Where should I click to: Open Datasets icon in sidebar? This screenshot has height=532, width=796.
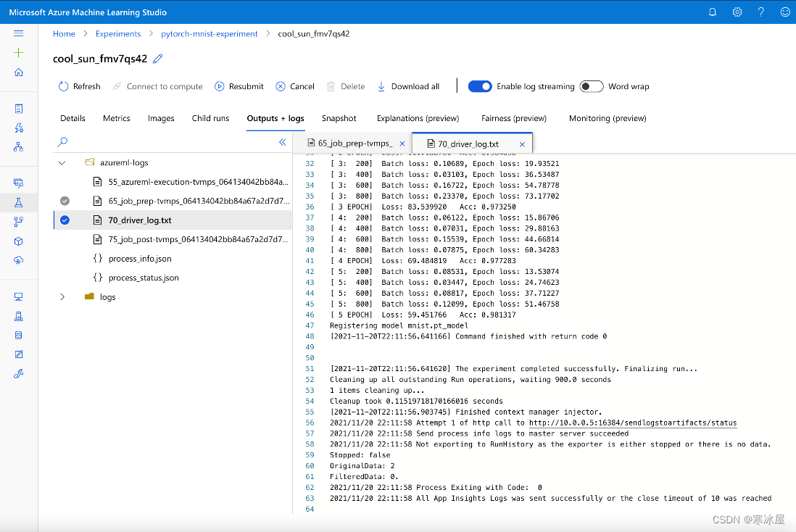19,183
